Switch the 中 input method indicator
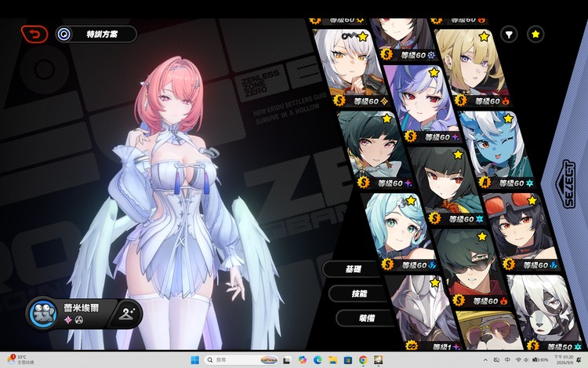 (507, 360)
